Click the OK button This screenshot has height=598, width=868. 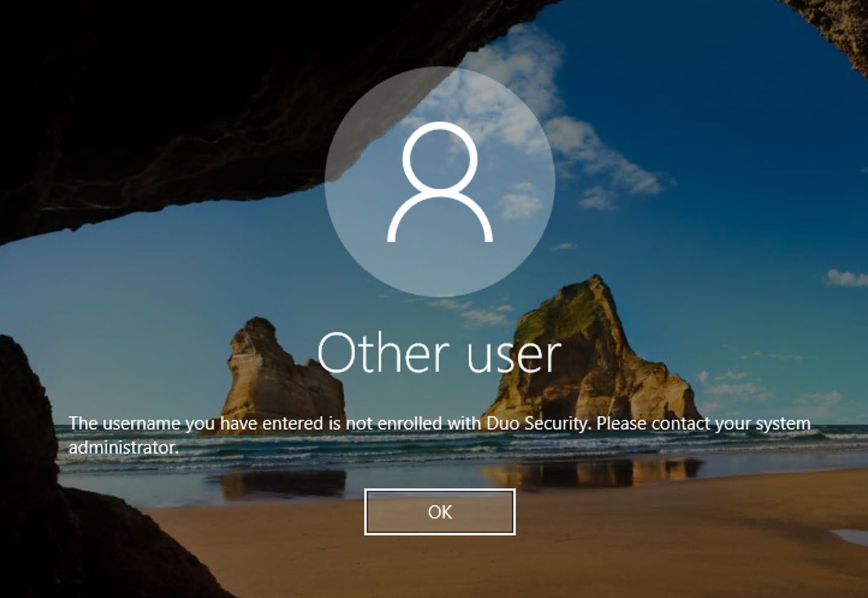click(439, 512)
